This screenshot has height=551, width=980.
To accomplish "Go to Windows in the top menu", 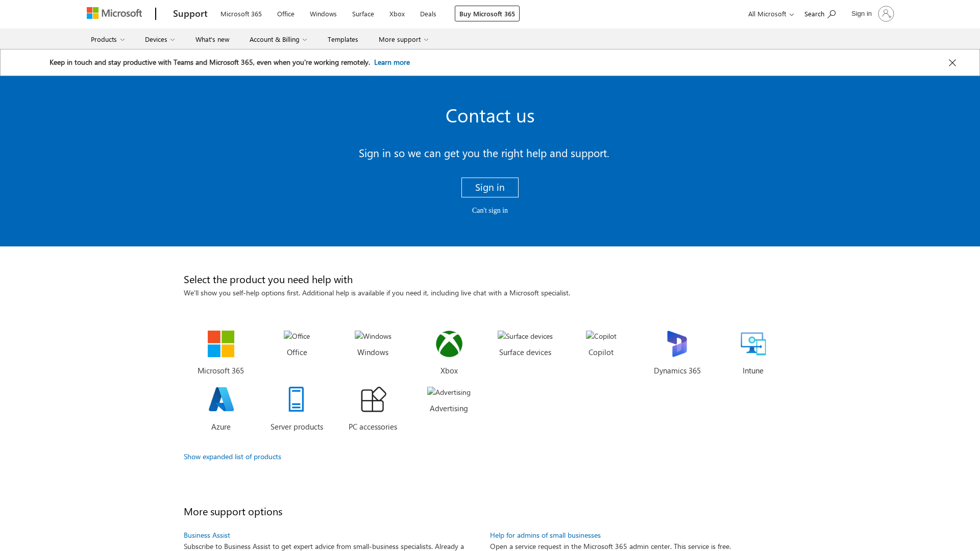I will click(323, 14).
